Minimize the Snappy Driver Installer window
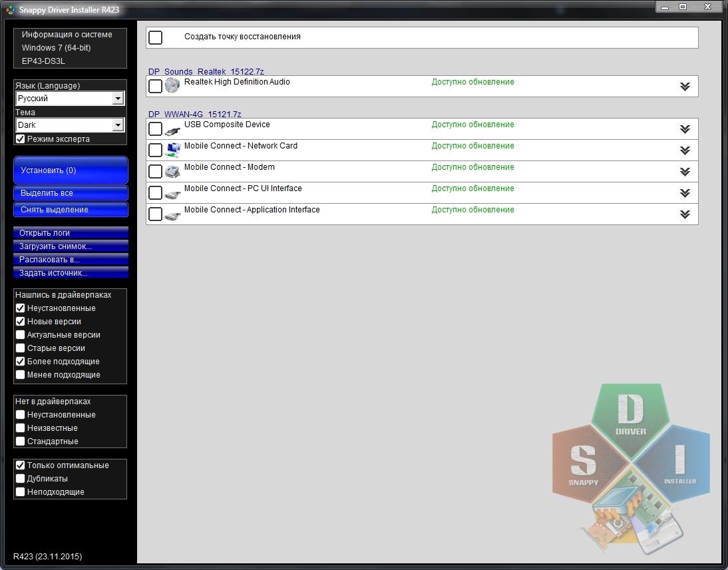Screen dimensions: 728x570 (x=665, y=7)
